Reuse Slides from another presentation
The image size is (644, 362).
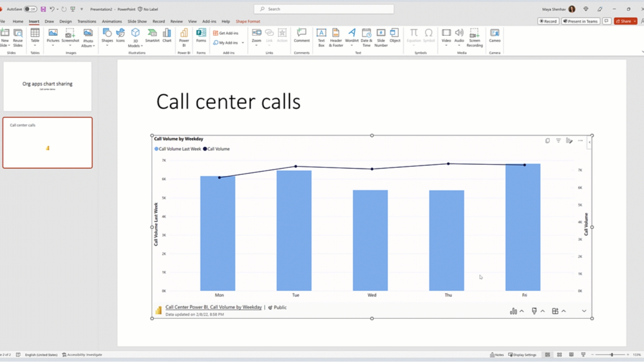[18, 38]
